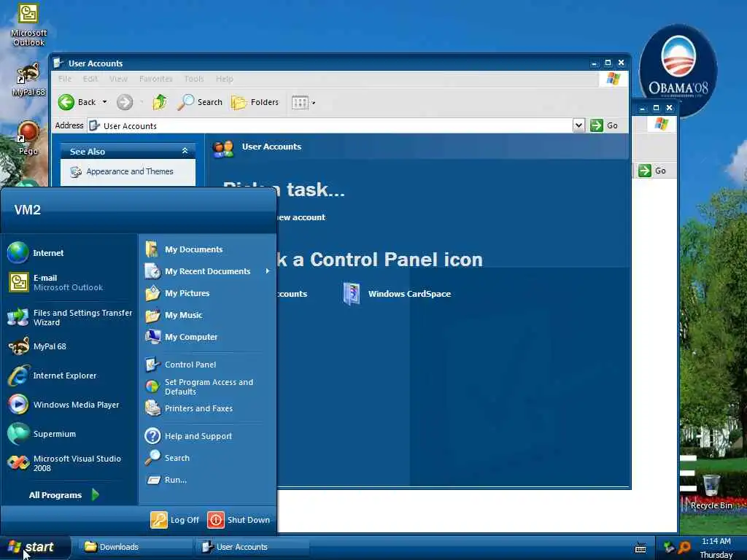Open the Edit menu
This screenshot has width=747, height=560.
[x=90, y=79]
